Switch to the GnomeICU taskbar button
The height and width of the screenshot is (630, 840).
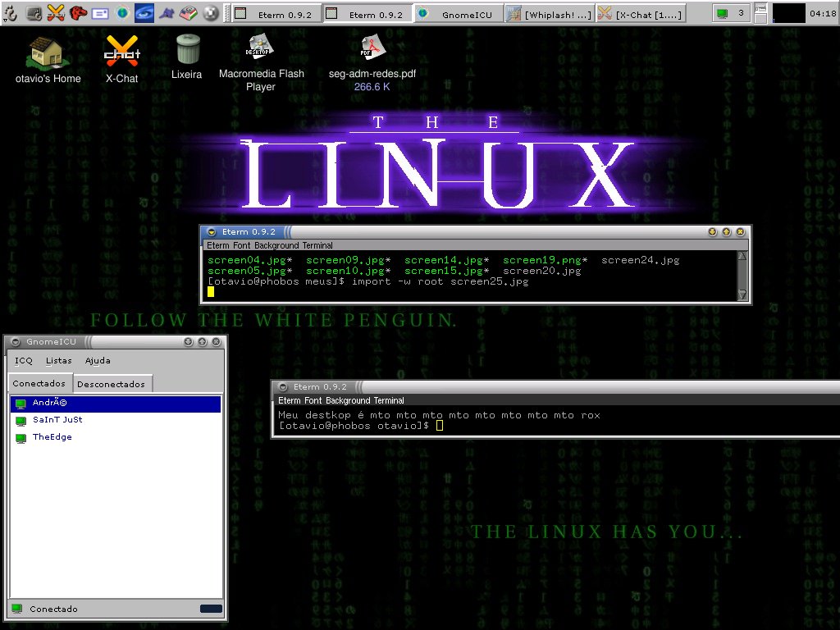pos(458,14)
